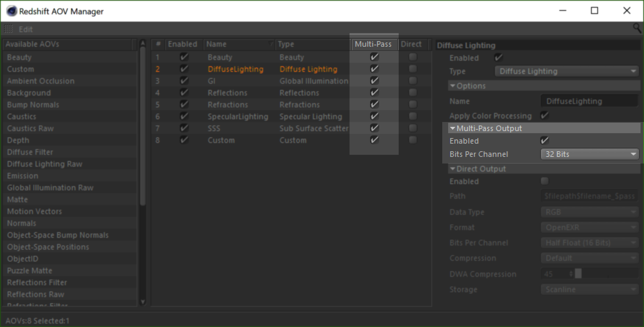Click the DWA Compression stepper arrows
644x327 pixels.
pyautogui.click(x=571, y=274)
